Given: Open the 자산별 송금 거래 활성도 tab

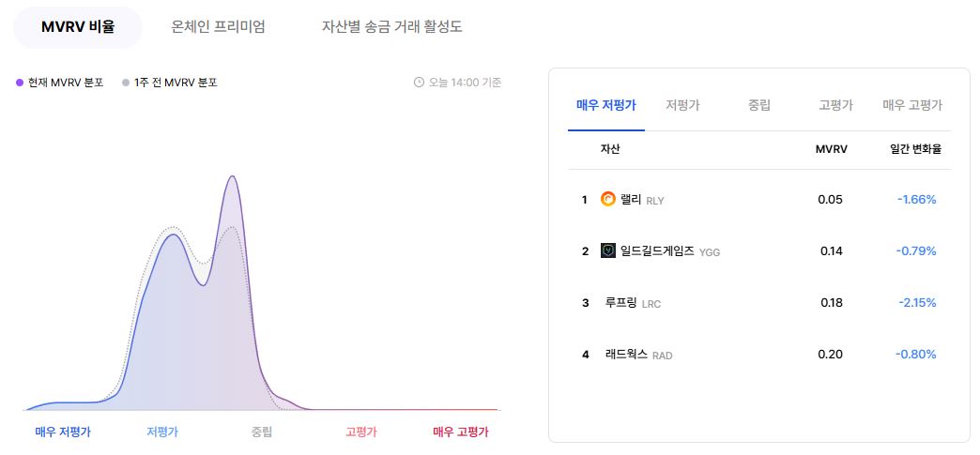Looking at the screenshot, I should click(x=391, y=27).
